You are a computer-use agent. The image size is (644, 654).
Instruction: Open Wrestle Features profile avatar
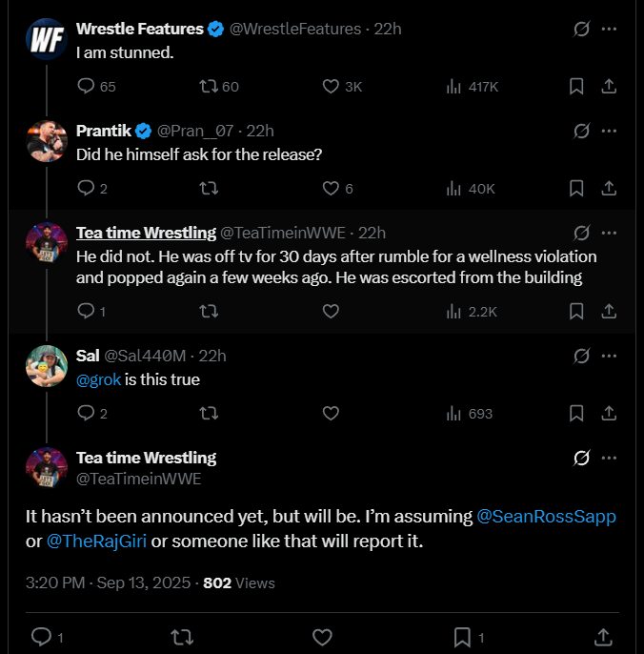(x=45, y=39)
